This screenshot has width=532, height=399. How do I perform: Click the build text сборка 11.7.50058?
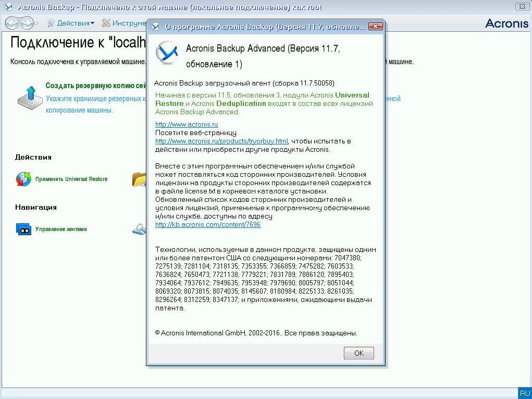pos(304,83)
